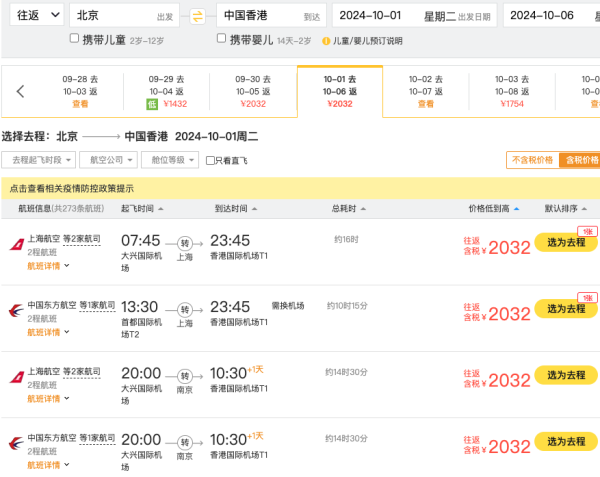Sort by 总耗时 arrow
The image size is (600, 477).
tap(364, 209)
